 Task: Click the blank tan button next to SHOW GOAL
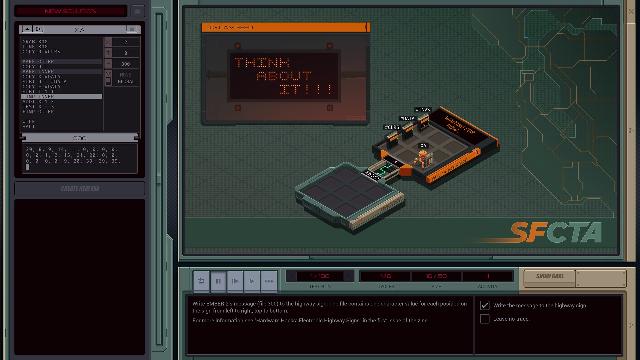(x=601, y=277)
